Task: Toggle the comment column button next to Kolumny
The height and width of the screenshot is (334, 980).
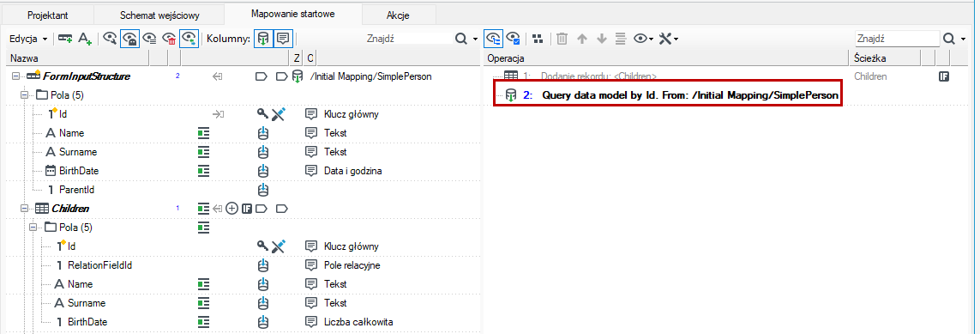Action: pyautogui.click(x=282, y=39)
